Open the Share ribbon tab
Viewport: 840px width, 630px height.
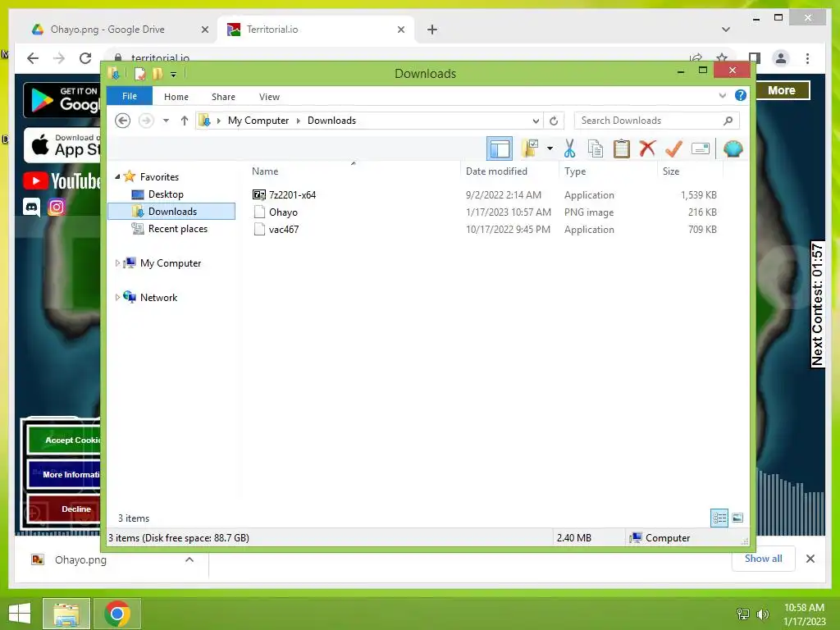223,97
